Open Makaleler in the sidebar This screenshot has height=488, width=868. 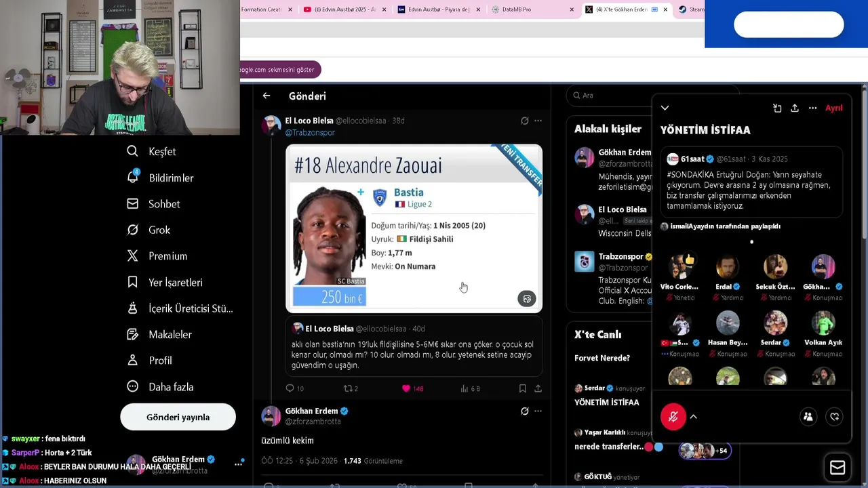159,334
